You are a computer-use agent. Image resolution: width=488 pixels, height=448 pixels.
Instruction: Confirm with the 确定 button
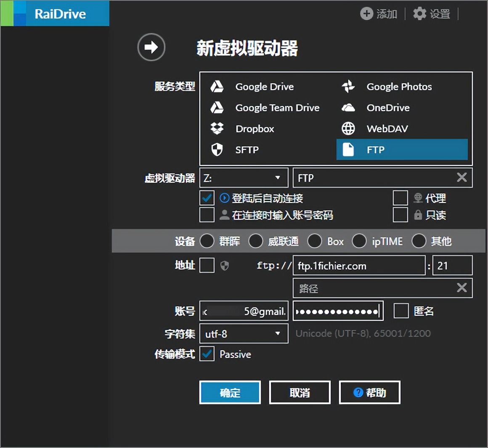[230, 392]
